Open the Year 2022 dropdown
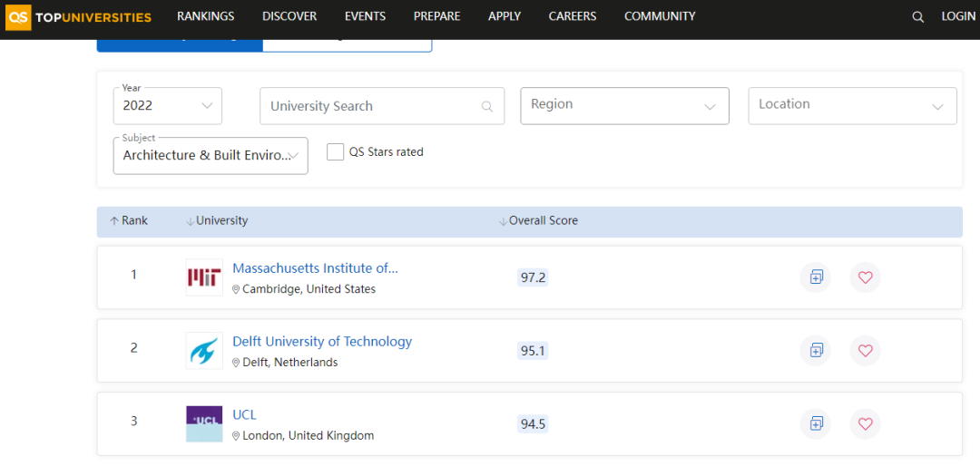This screenshot has width=980, height=466. click(x=168, y=105)
